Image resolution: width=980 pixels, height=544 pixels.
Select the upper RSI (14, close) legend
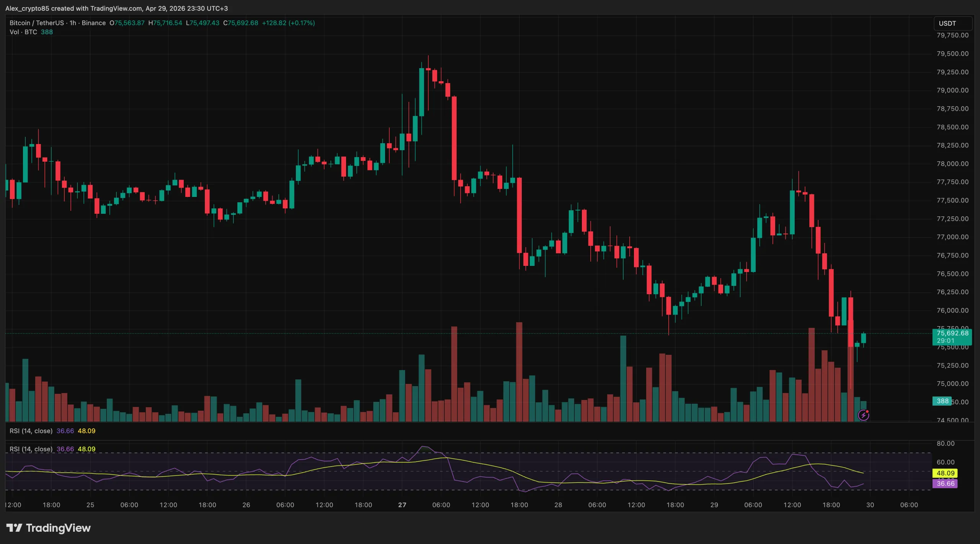(31, 431)
